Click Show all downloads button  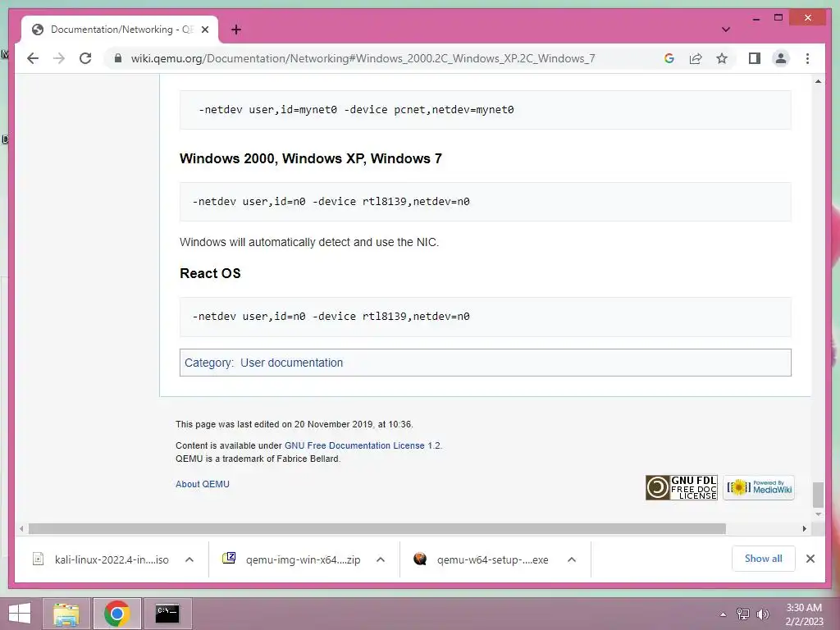tap(764, 559)
